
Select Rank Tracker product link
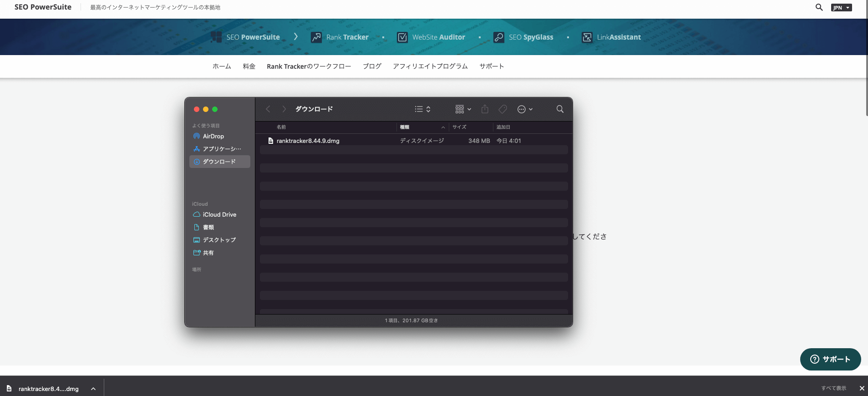coord(347,37)
